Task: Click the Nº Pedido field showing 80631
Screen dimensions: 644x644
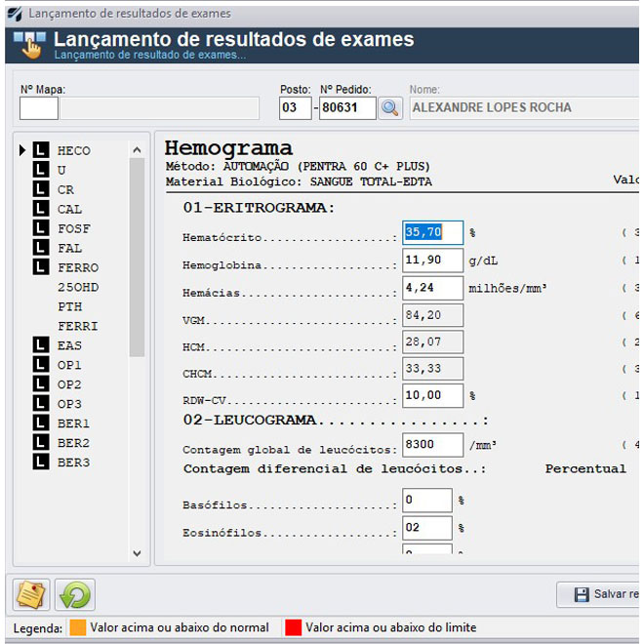Action: pyautogui.click(x=347, y=108)
